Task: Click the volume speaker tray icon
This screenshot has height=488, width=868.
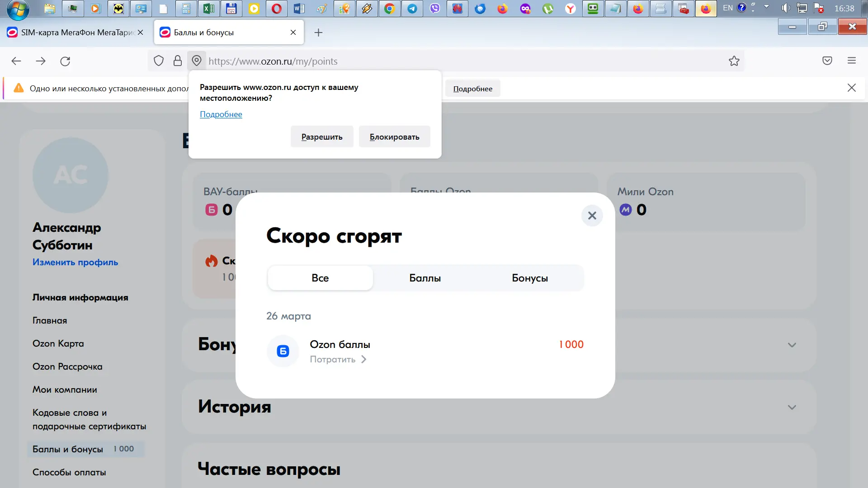Action: pyautogui.click(x=786, y=8)
